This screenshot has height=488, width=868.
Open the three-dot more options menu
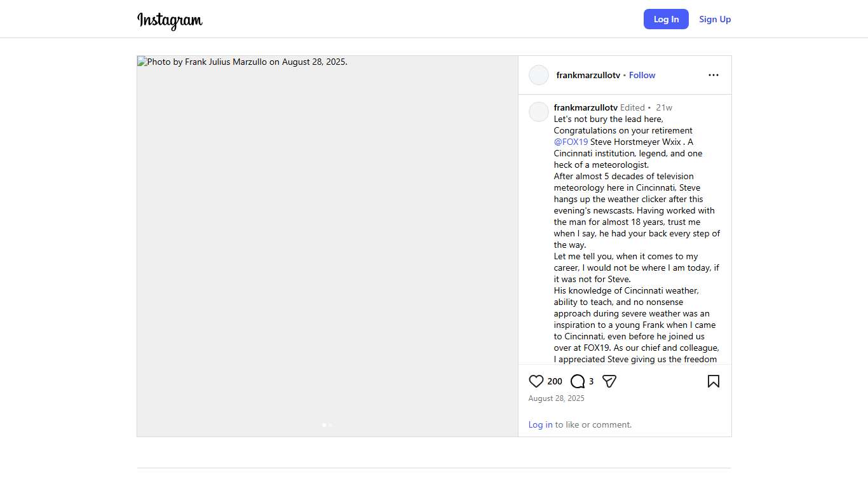714,75
